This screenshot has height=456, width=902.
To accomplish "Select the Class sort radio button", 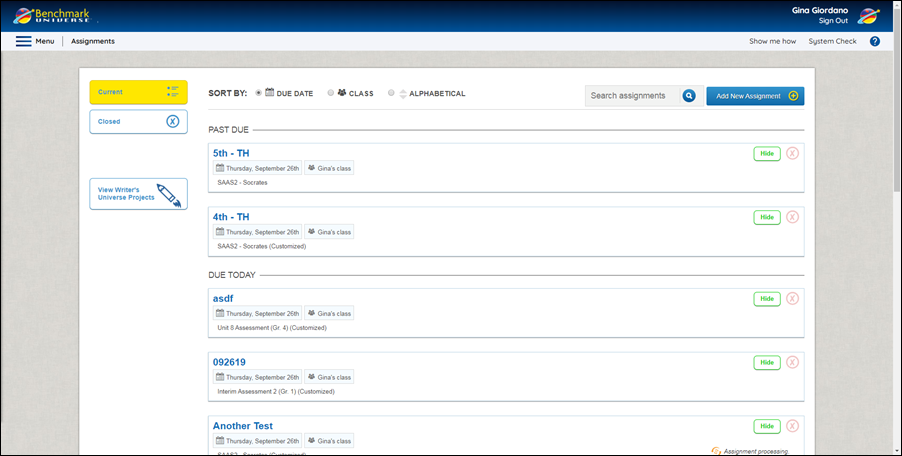I will [331, 93].
